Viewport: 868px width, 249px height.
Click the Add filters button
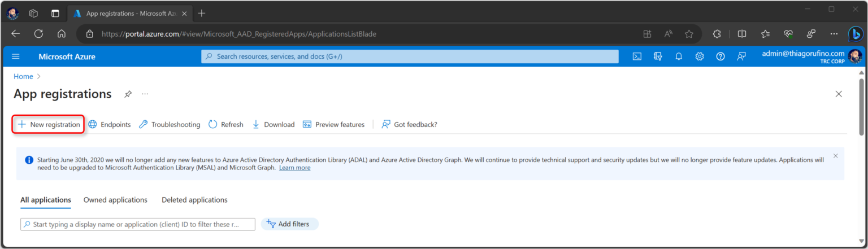tap(289, 224)
